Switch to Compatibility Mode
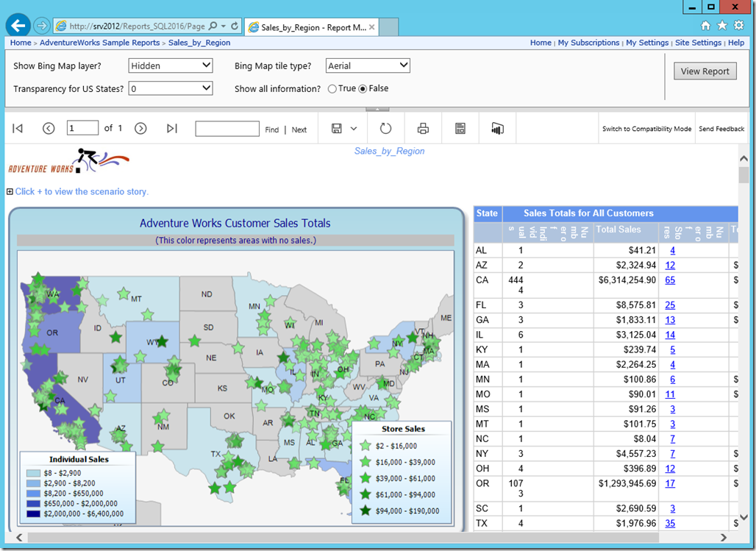Image resolution: width=756 pixels, height=551 pixels. click(646, 129)
